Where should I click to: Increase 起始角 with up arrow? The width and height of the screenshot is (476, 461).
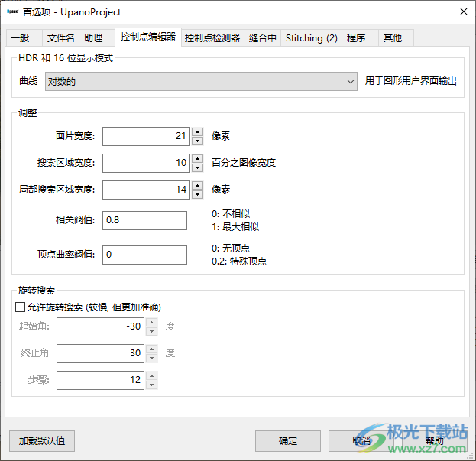coord(151,322)
